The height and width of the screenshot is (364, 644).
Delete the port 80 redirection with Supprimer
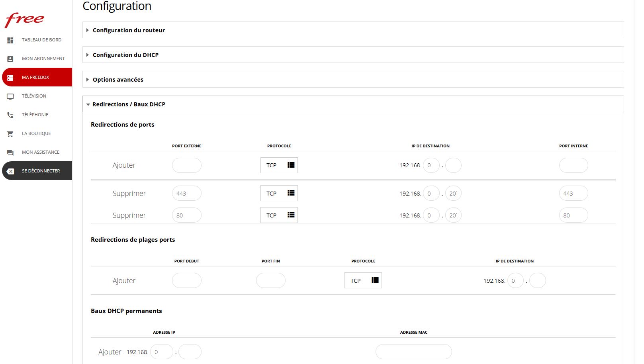click(129, 215)
